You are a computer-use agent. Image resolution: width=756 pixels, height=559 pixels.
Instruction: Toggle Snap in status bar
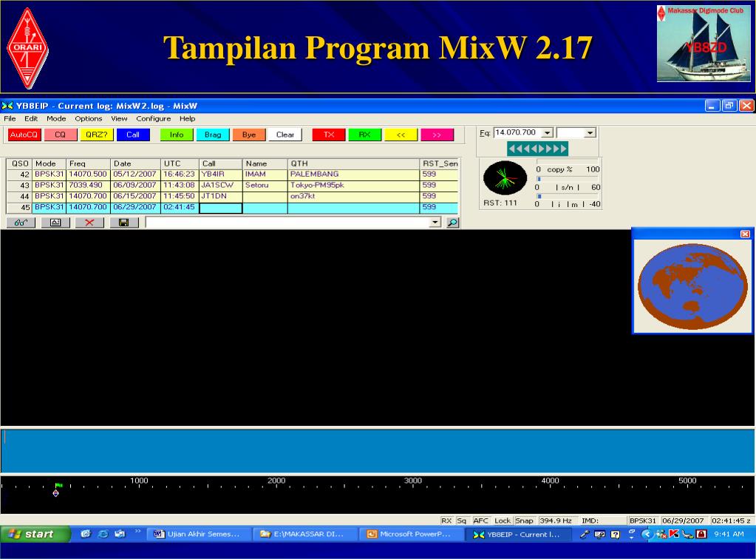524,521
